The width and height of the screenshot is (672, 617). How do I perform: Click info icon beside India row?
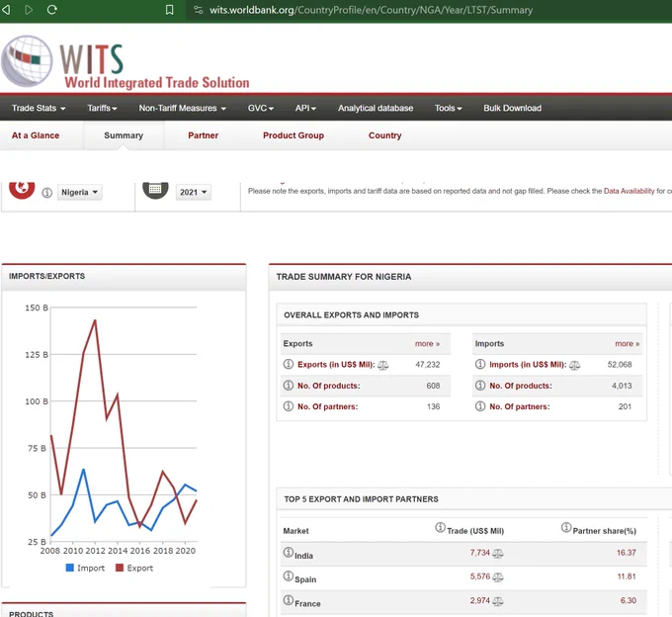click(x=289, y=552)
